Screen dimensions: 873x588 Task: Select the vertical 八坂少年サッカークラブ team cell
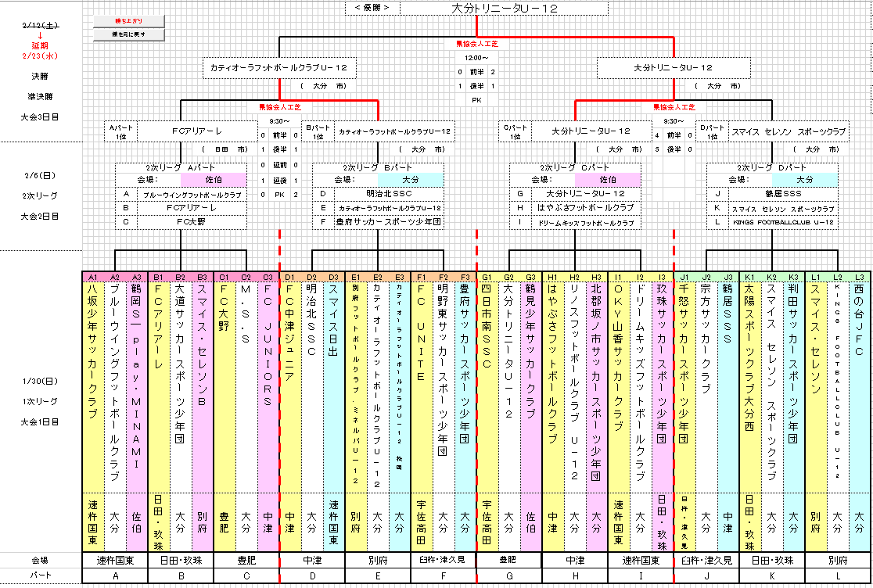point(93,386)
